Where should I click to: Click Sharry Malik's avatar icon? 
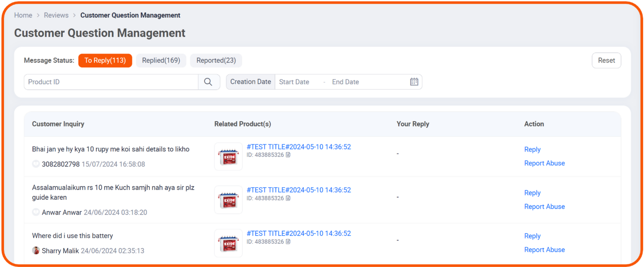pyautogui.click(x=36, y=251)
